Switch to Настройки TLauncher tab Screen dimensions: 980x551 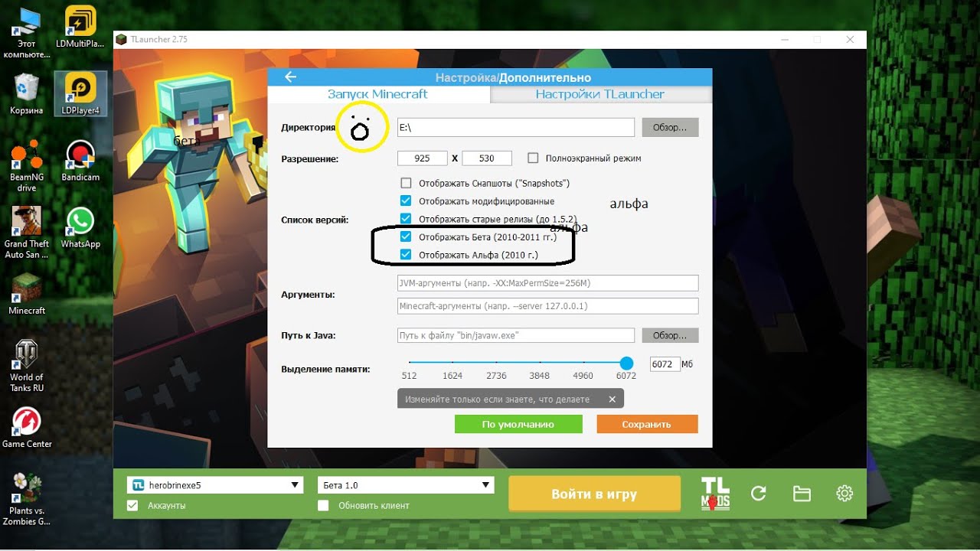(x=601, y=94)
